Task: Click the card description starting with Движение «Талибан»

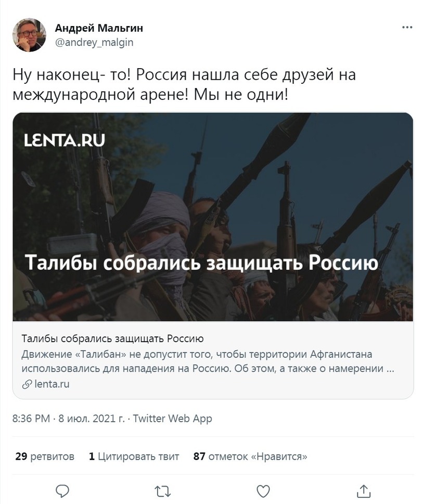Action: pos(208,362)
